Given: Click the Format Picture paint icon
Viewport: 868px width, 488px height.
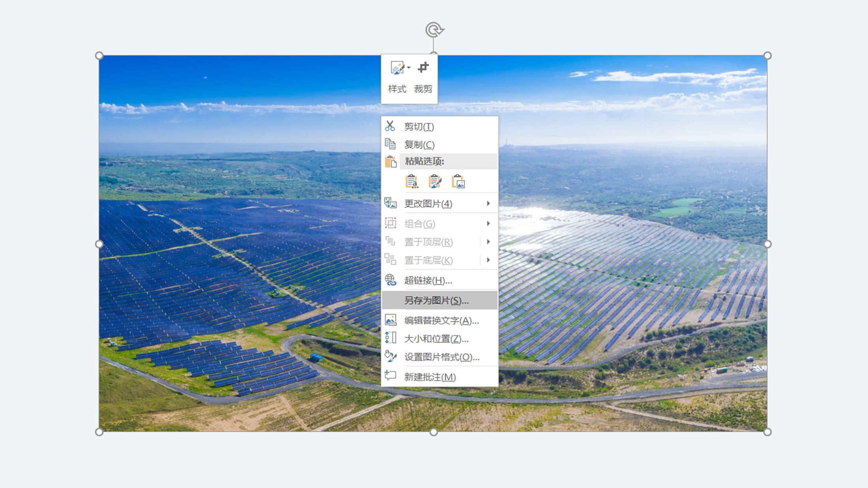Looking at the screenshot, I should tap(391, 356).
